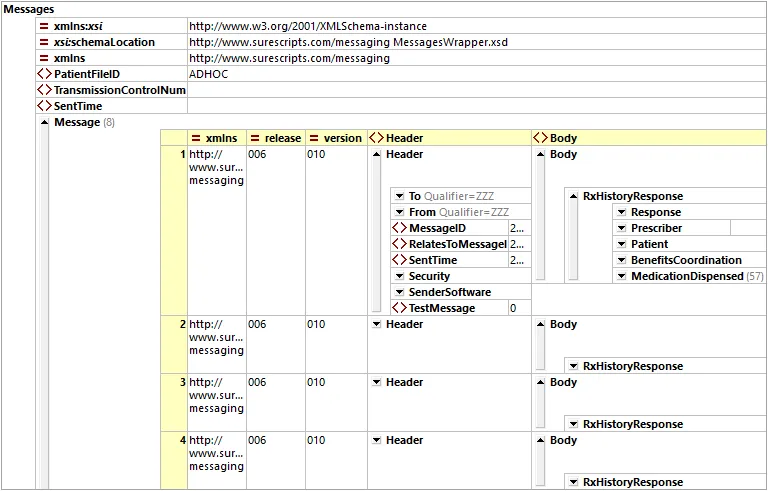Click element icon beside SentTime in Header

[x=399, y=260]
